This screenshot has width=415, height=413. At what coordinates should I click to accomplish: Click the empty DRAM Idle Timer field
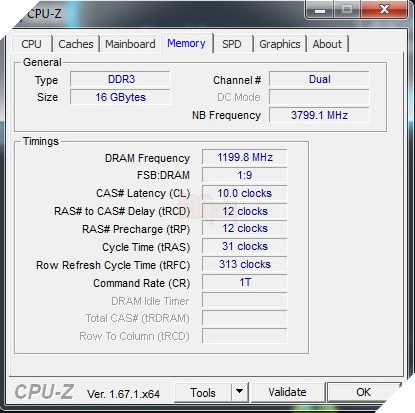(x=244, y=300)
